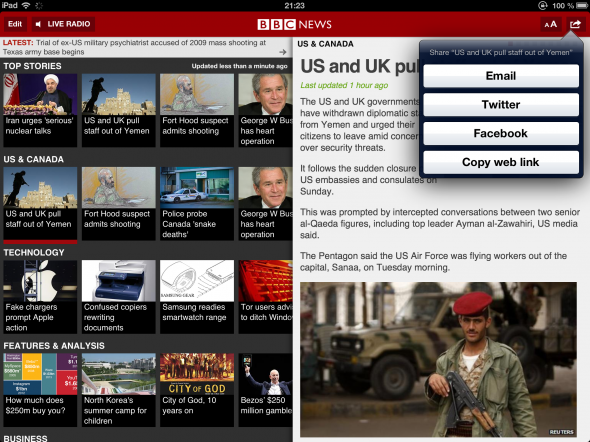Open Fort Hood suspect story in US & Canada row
The width and height of the screenshot is (590, 442).
tap(119, 204)
